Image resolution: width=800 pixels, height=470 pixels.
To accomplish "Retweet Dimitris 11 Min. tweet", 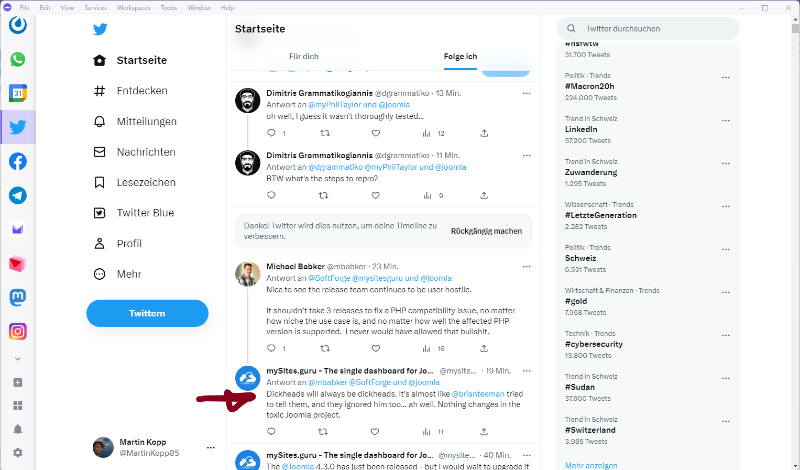I will click(323, 195).
